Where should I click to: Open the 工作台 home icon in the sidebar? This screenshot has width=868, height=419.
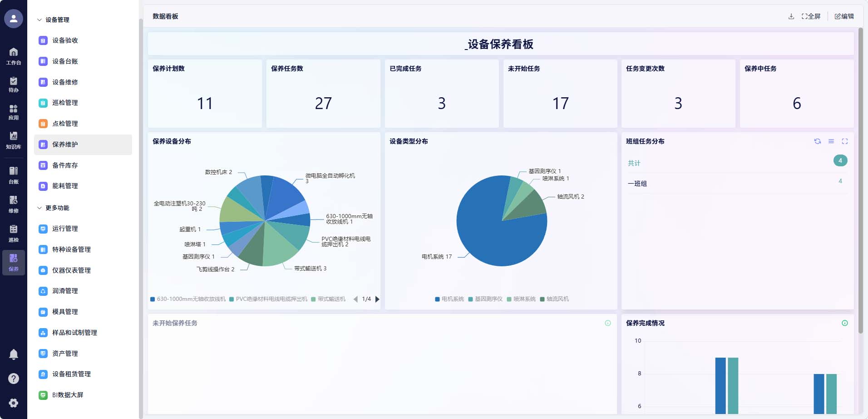pyautogui.click(x=14, y=56)
